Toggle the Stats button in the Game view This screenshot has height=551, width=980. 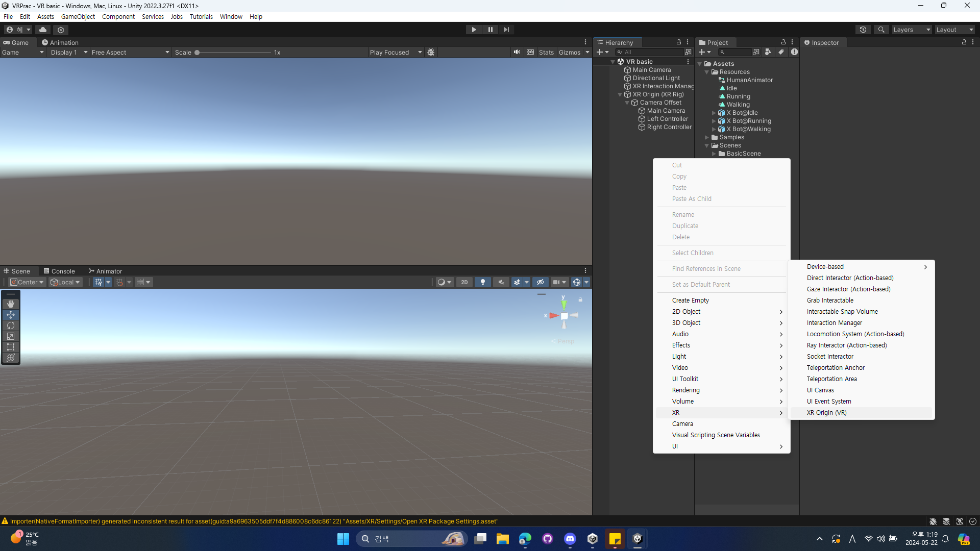pyautogui.click(x=546, y=52)
